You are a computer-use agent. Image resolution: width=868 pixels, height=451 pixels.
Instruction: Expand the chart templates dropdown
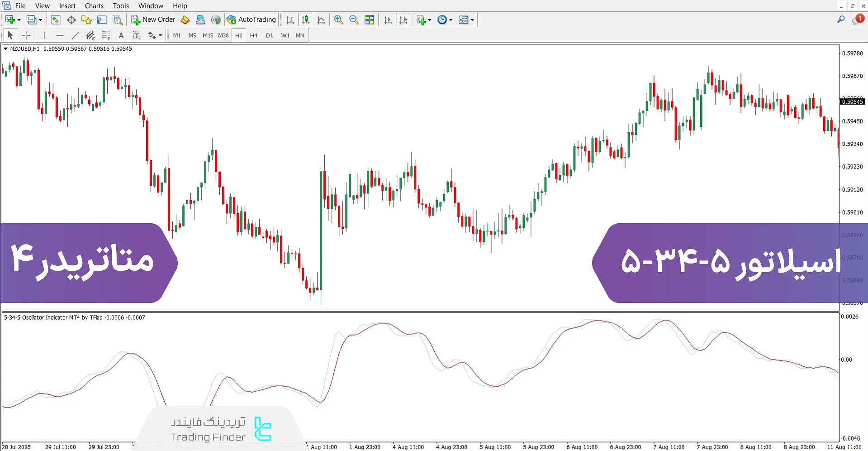tap(472, 20)
